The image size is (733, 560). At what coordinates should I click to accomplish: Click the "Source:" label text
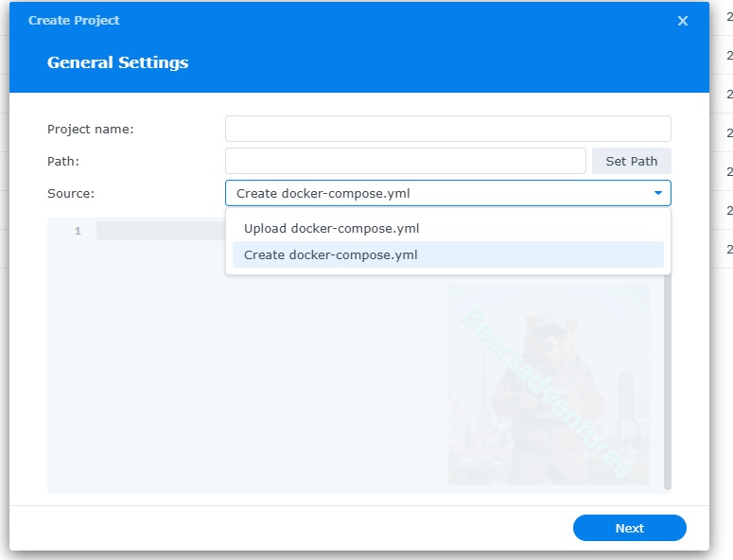(71, 193)
